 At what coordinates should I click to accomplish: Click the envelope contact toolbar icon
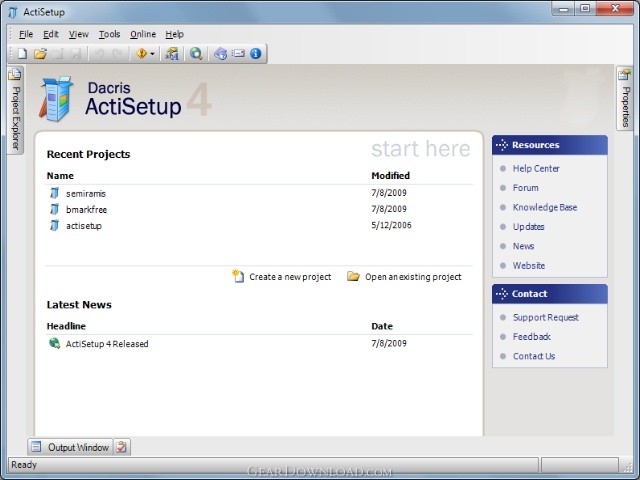[238, 53]
